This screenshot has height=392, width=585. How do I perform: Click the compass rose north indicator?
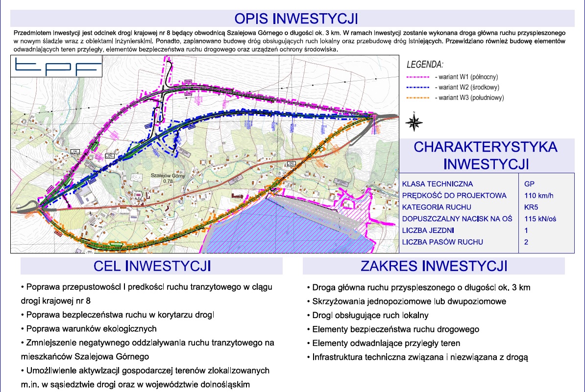414,122
